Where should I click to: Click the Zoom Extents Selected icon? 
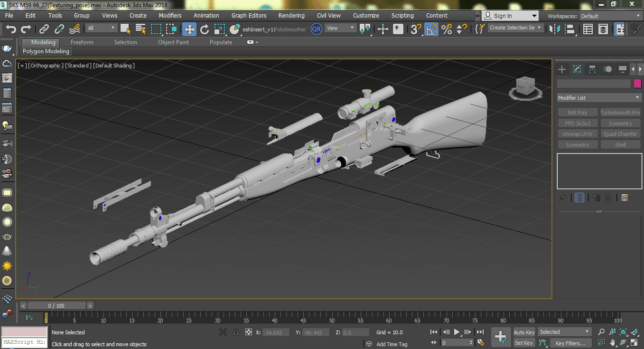(x=623, y=332)
